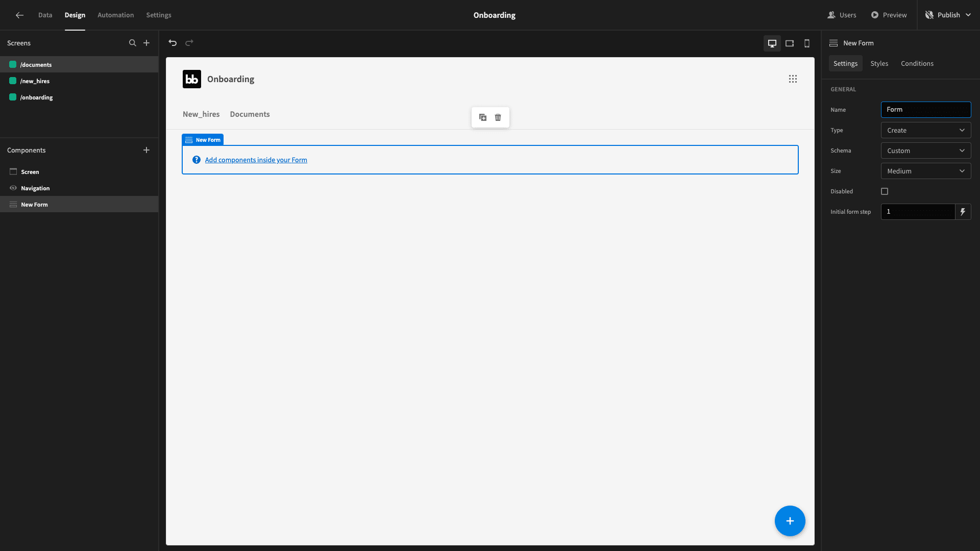Click the blue plus floating button
Screen dimensions: 980x551
(790, 521)
